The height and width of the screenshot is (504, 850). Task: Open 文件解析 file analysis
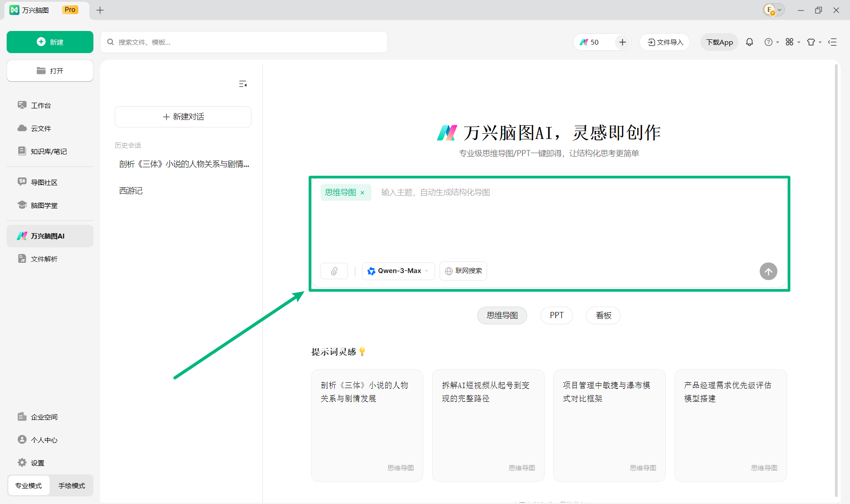(x=50, y=259)
